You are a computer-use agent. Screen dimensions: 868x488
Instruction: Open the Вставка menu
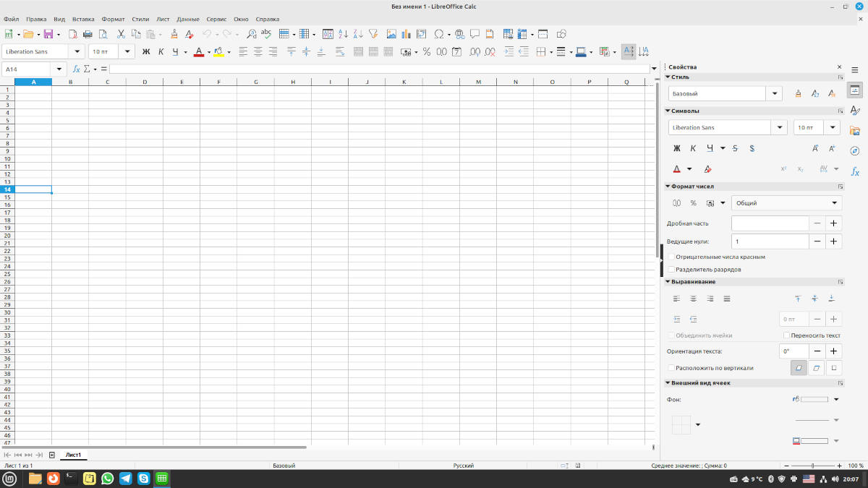[x=83, y=19]
